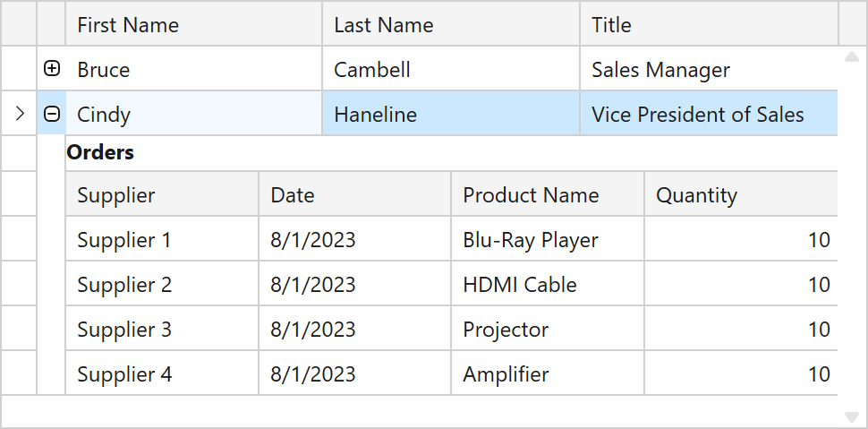Screen dimensions: 868x429
Task: Select the HDMI Cable product cell
Action: pyautogui.click(x=548, y=285)
